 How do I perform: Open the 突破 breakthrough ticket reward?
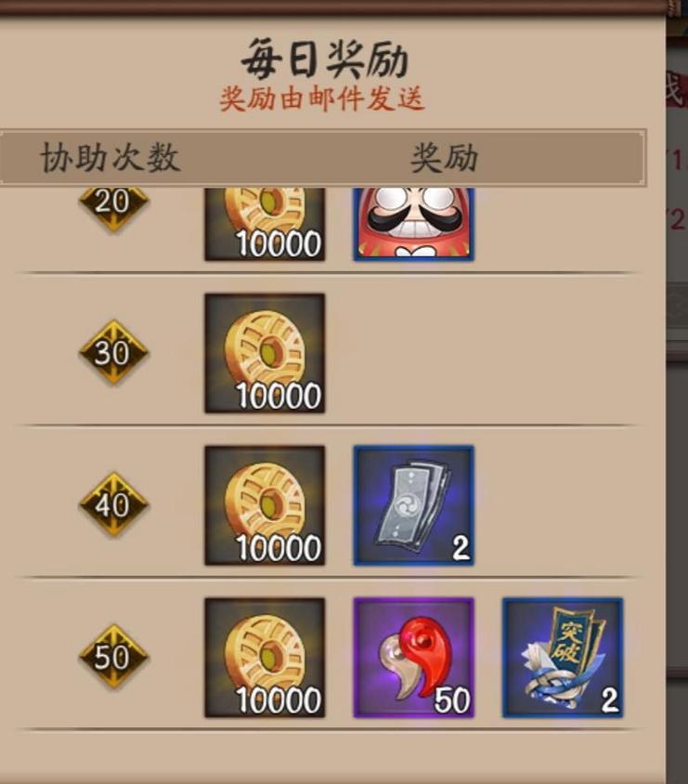pos(563,658)
